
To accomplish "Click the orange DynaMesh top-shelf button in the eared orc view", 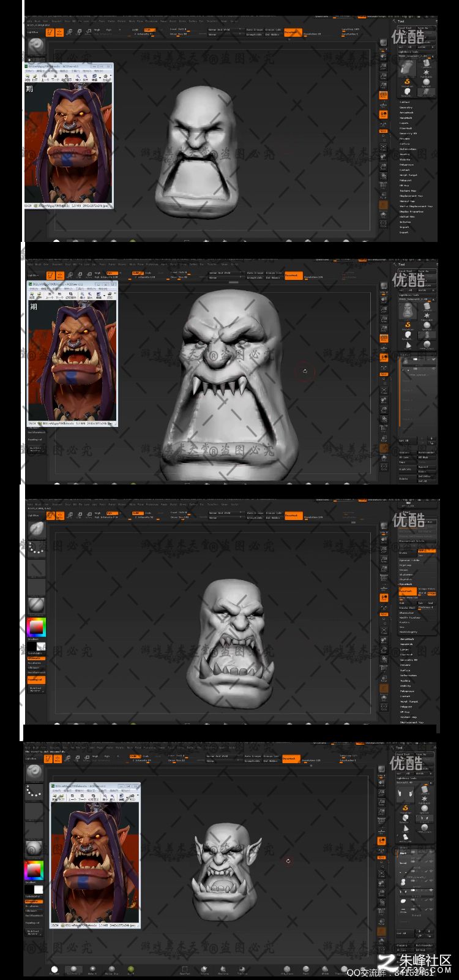I will pos(291,759).
